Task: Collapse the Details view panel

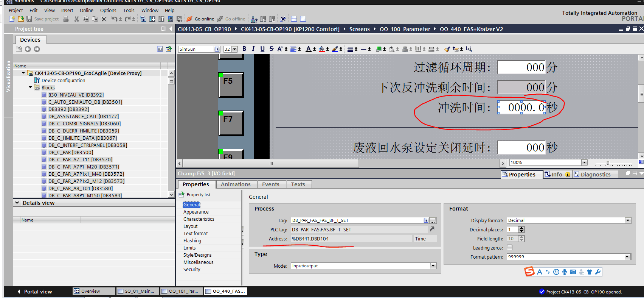Action: tap(17, 203)
